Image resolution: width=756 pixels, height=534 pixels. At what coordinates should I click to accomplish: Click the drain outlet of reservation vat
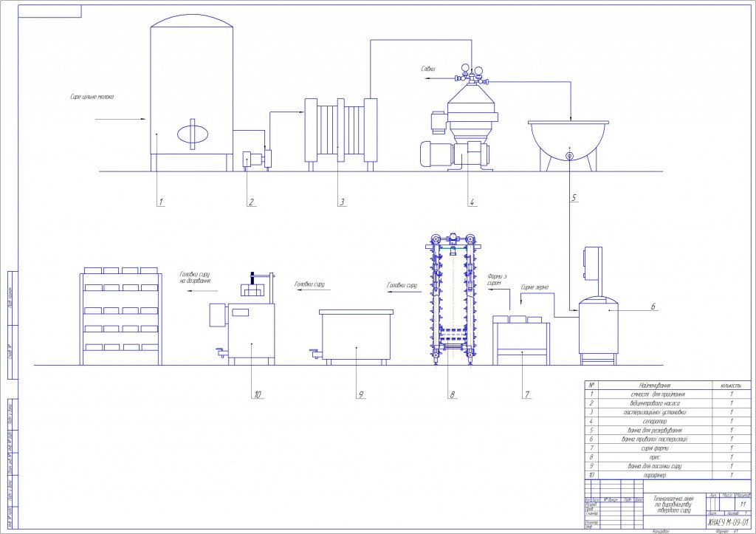click(x=569, y=155)
